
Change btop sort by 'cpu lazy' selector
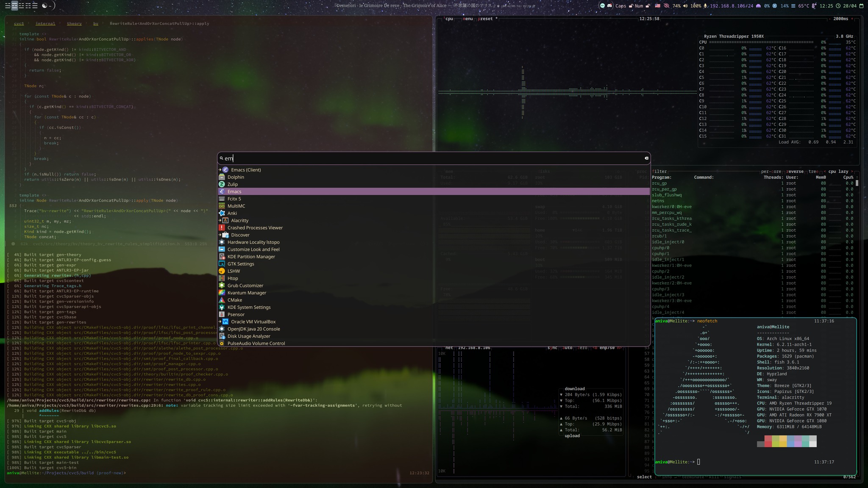(x=838, y=172)
